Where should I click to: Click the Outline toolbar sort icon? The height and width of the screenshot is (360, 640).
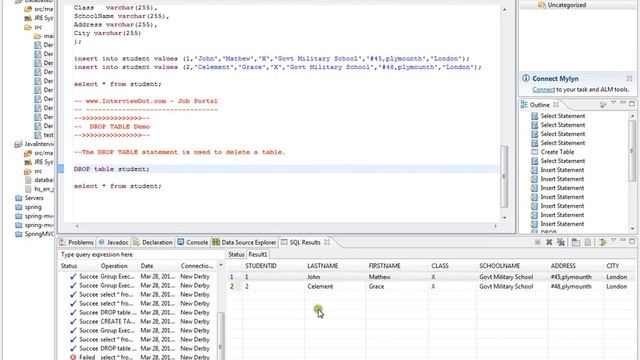point(603,105)
